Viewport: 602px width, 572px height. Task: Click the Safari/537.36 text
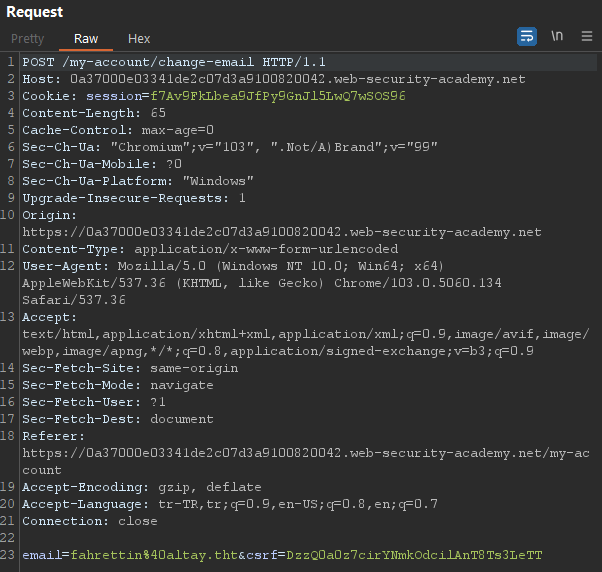[x=74, y=300]
